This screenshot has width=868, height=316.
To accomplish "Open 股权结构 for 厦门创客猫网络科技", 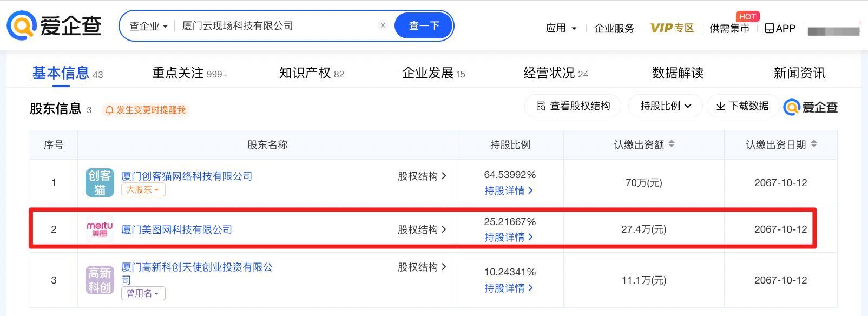I will click(x=422, y=176).
